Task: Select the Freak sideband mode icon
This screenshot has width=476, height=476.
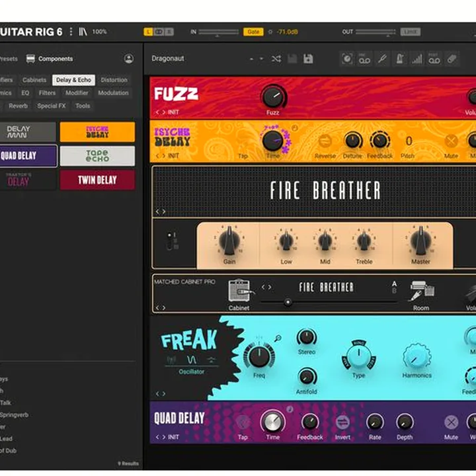Action: coord(211,360)
